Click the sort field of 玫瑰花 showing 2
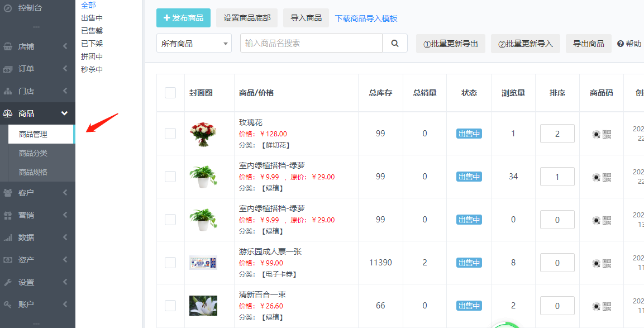The width and height of the screenshot is (644, 328). click(x=557, y=134)
